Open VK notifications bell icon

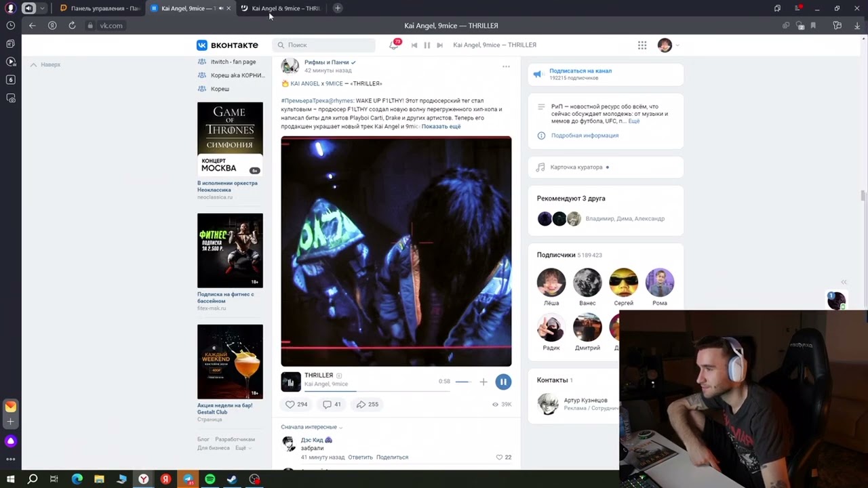(x=393, y=45)
